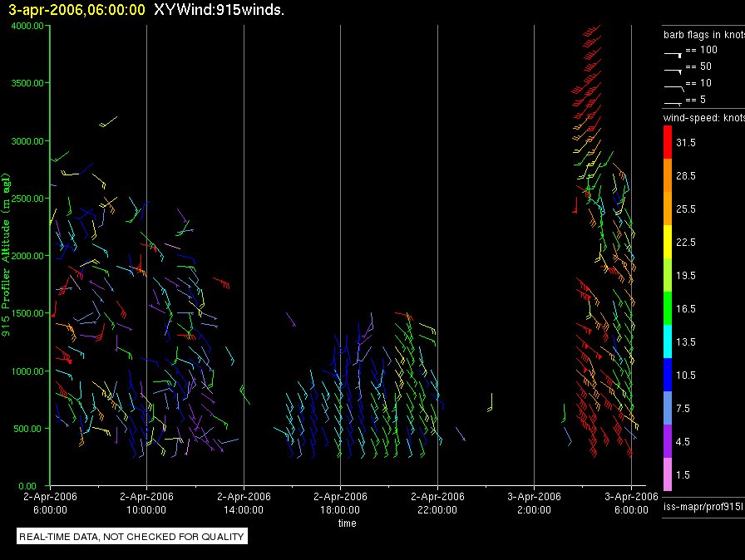Click the 100-knot barb flag legend icon
The width and height of the screenshot is (745, 560).
click(673, 52)
